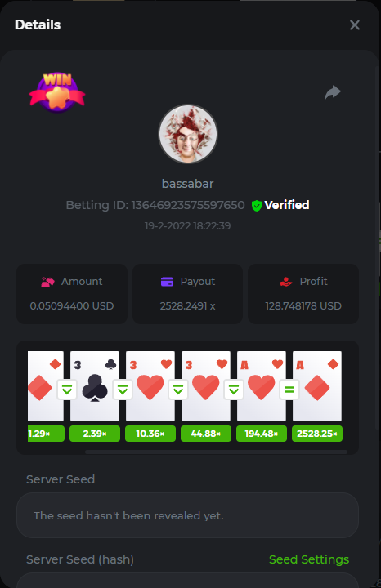This screenshot has height=588, width=381.
Task: Click the share arrow icon
Action: click(x=333, y=91)
